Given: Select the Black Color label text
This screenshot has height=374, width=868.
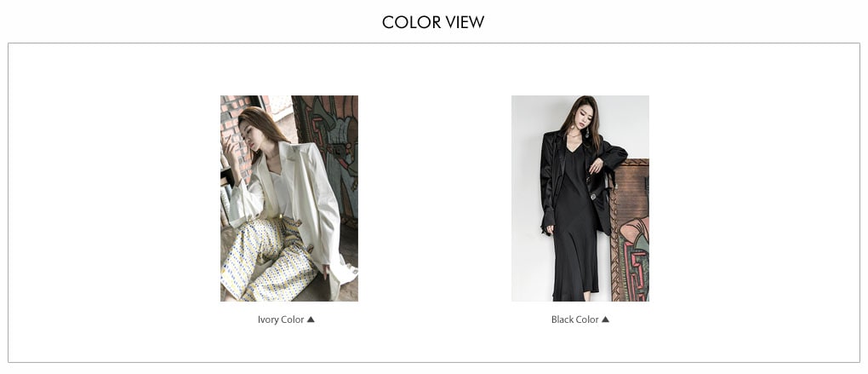Looking at the screenshot, I should tap(574, 319).
